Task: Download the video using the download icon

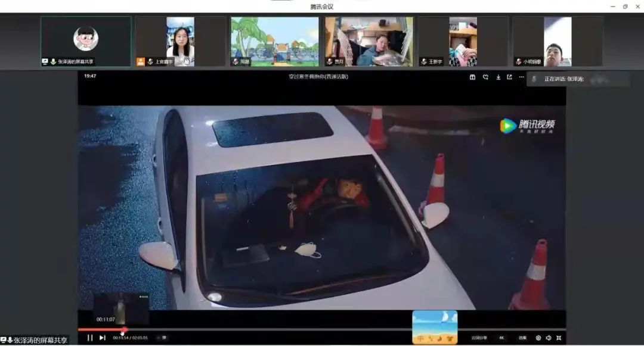Action: pyautogui.click(x=498, y=77)
